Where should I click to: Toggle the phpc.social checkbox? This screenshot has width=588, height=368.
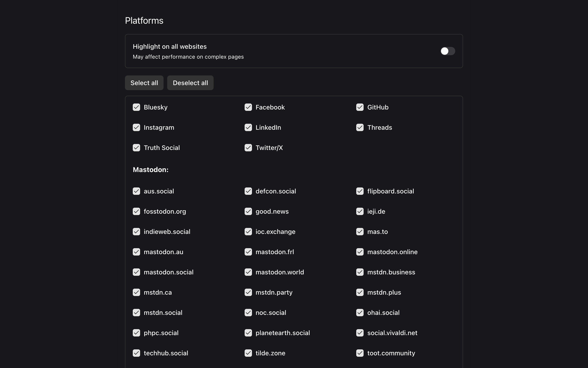point(136,333)
